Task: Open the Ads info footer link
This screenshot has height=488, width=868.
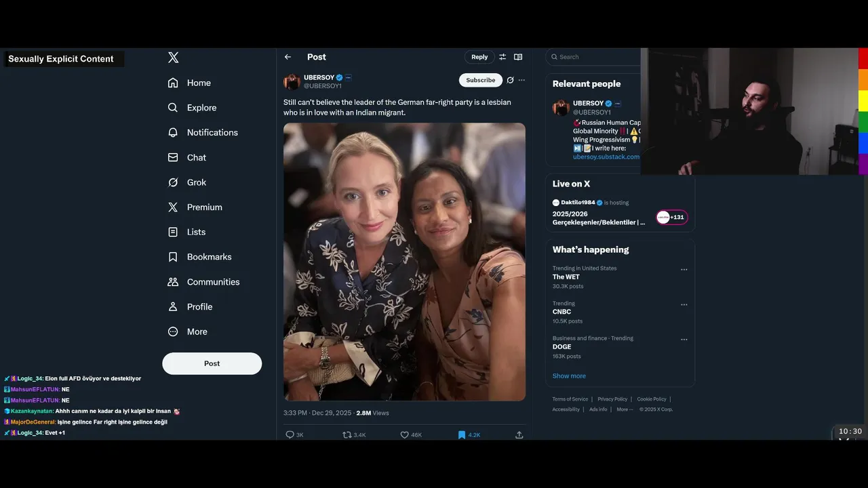Action: (x=598, y=409)
